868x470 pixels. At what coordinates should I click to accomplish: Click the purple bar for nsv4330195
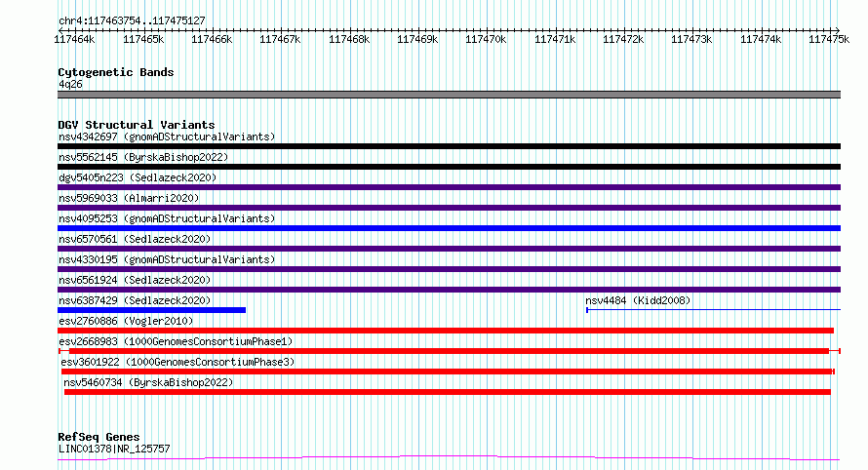coord(449,269)
